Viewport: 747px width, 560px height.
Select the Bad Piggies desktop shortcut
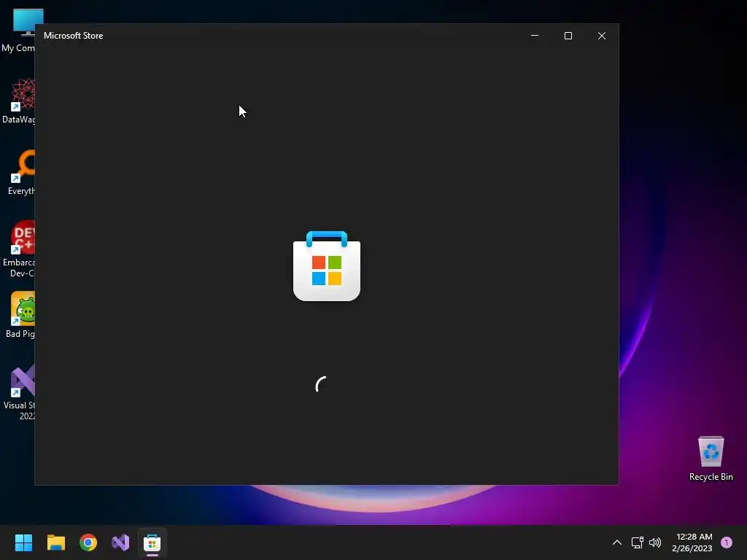pyautogui.click(x=20, y=315)
